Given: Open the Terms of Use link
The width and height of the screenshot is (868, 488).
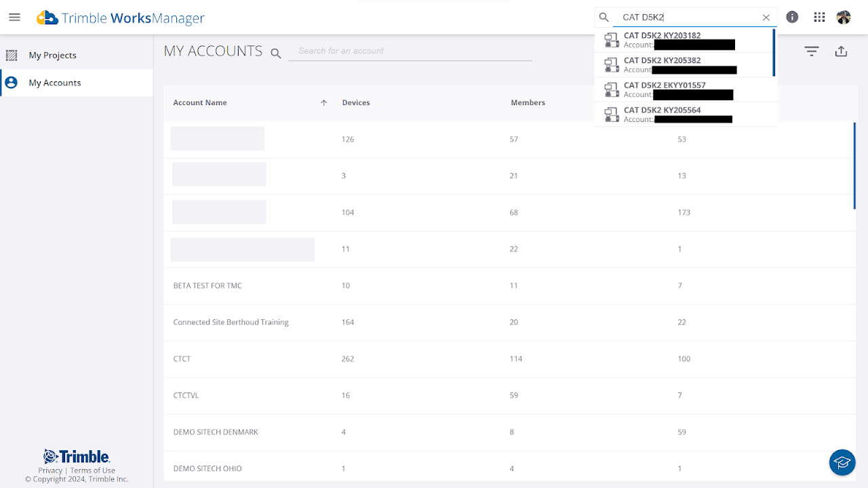Looking at the screenshot, I should (93, 470).
